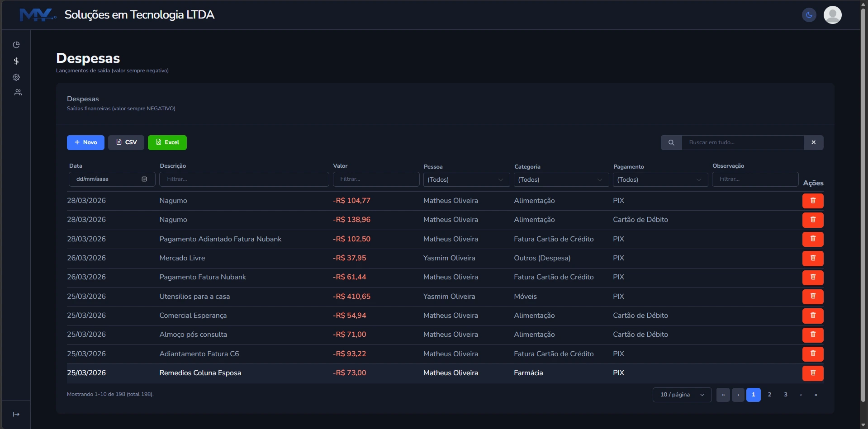Clear the search with X button

(x=814, y=142)
